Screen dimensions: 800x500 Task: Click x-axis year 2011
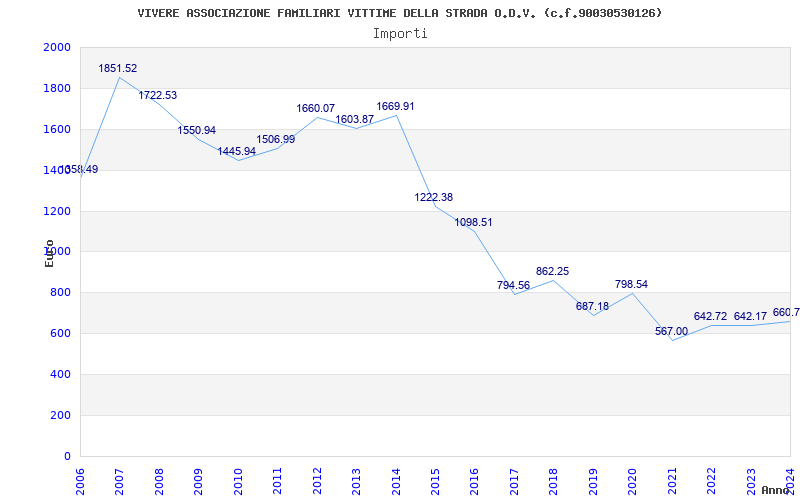pos(278,481)
